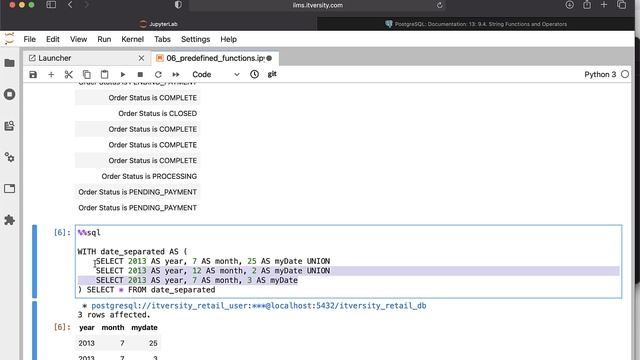Restart kernel and run all cells
The height and width of the screenshot is (360, 640).
[x=176, y=74]
